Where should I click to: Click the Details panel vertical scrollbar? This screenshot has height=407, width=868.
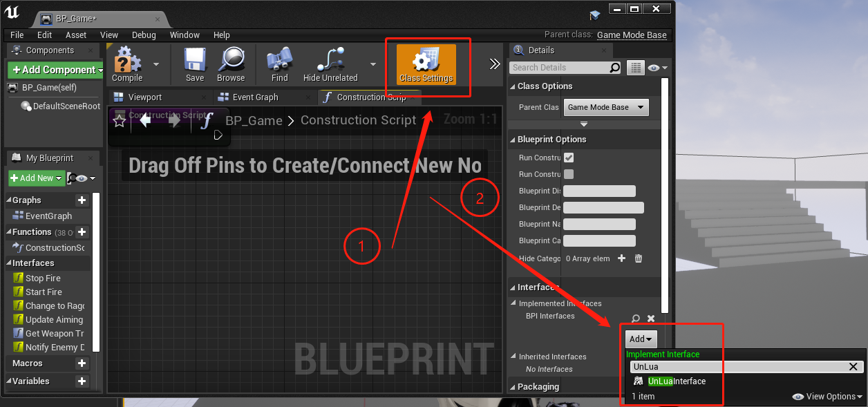coord(665,196)
